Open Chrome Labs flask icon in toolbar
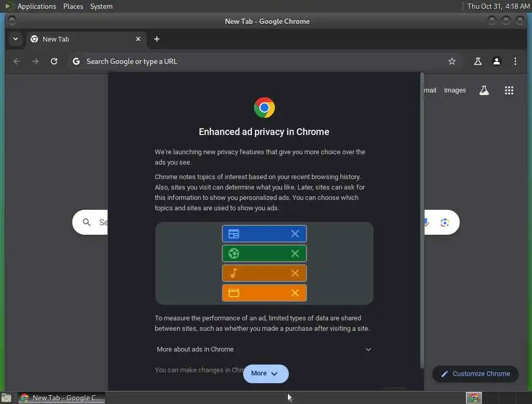Viewport: 532px width, 404px height. (x=478, y=61)
